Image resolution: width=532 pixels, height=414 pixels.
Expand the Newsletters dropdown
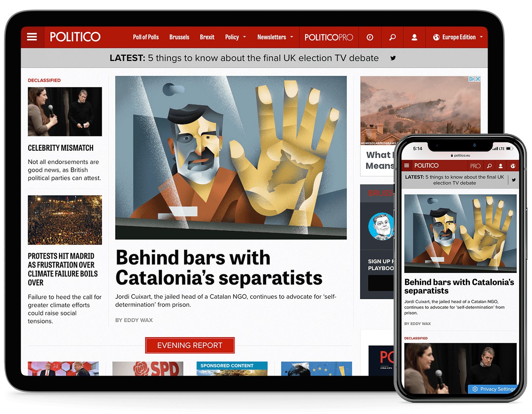click(x=275, y=37)
